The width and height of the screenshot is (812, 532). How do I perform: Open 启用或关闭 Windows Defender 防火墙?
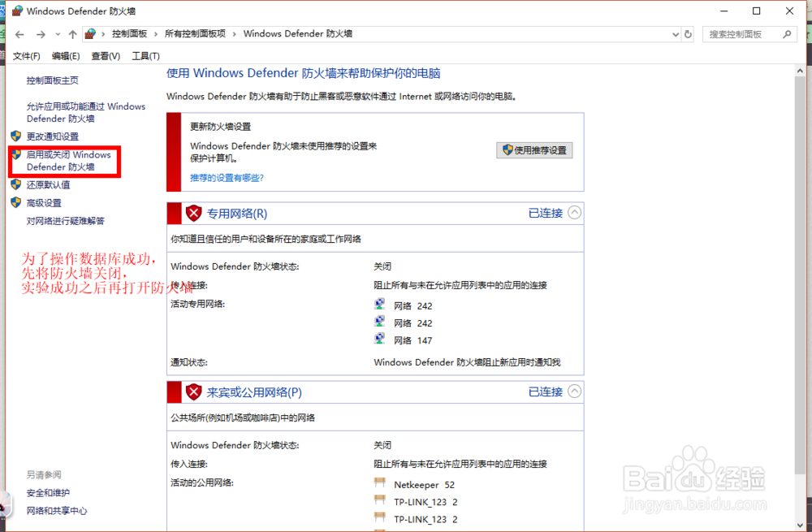(x=68, y=161)
